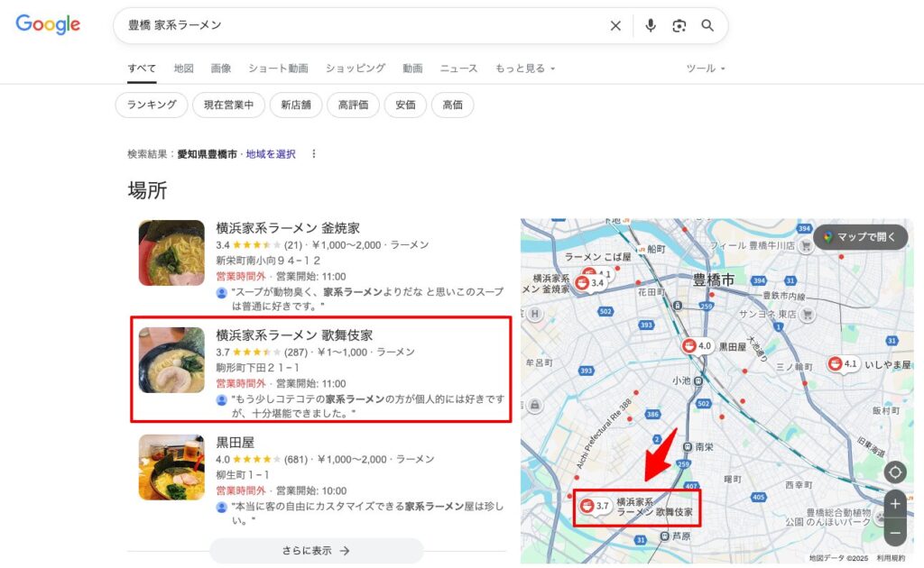This screenshot has width=924, height=568.
Task: Switch to the 地図 tab
Action: tap(184, 69)
